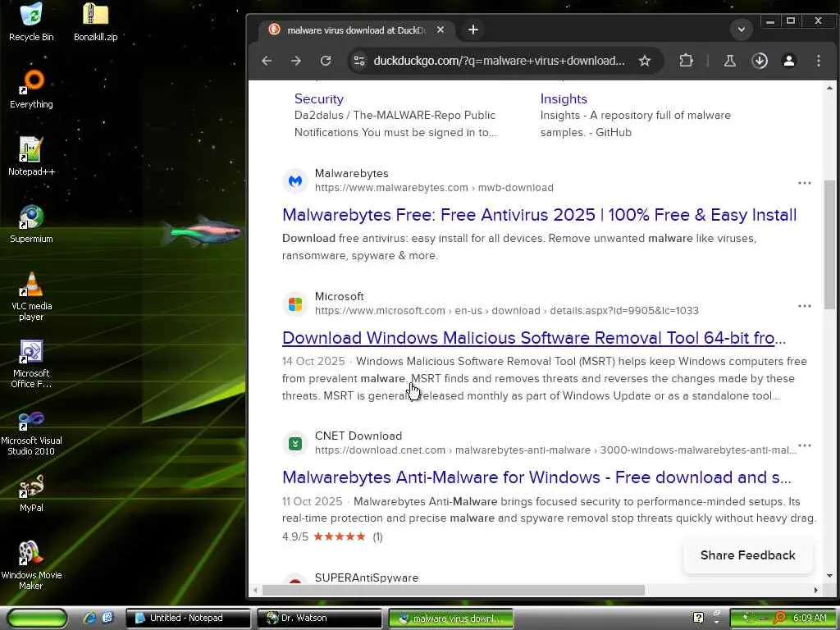Image resolution: width=840 pixels, height=630 pixels.
Task: Click the vertical scrollbar thumb
Action: [829, 244]
